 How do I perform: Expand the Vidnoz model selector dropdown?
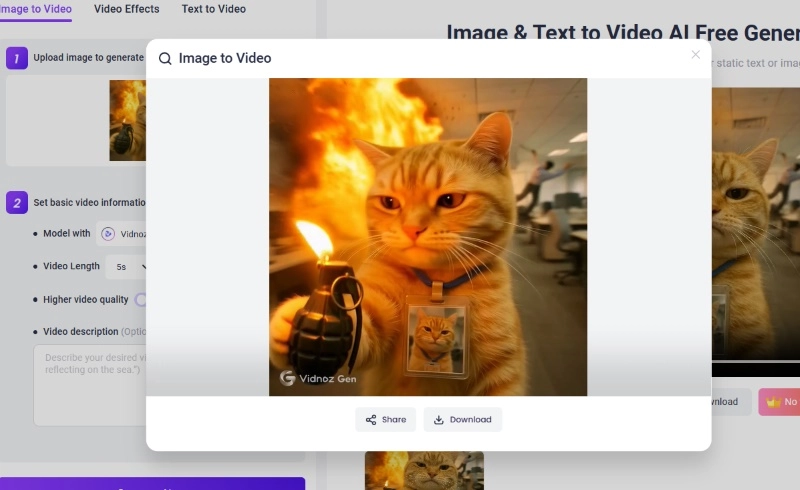point(122,234)
